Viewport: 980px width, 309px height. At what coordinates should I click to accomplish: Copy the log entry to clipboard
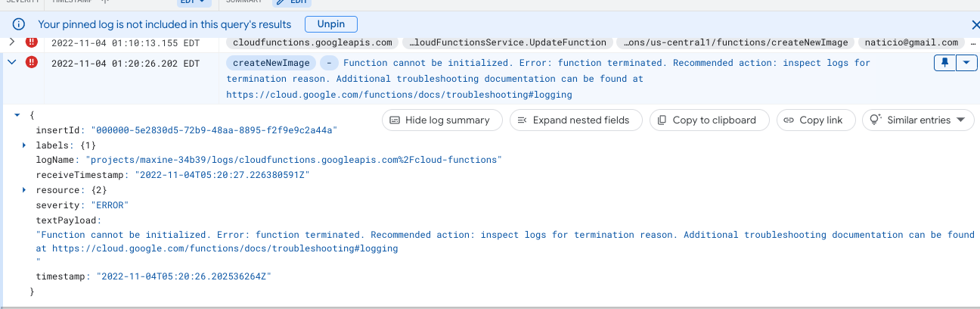(706, 120)
